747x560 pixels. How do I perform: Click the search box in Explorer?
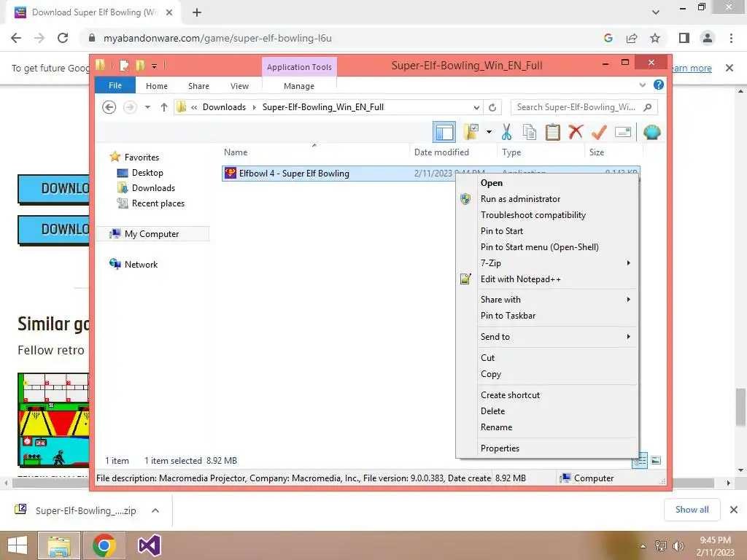point(584,107)
